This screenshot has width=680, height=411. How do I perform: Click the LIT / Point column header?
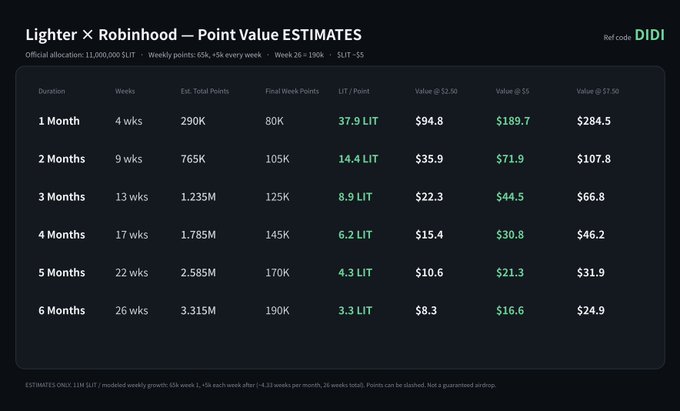pos(354,91)
